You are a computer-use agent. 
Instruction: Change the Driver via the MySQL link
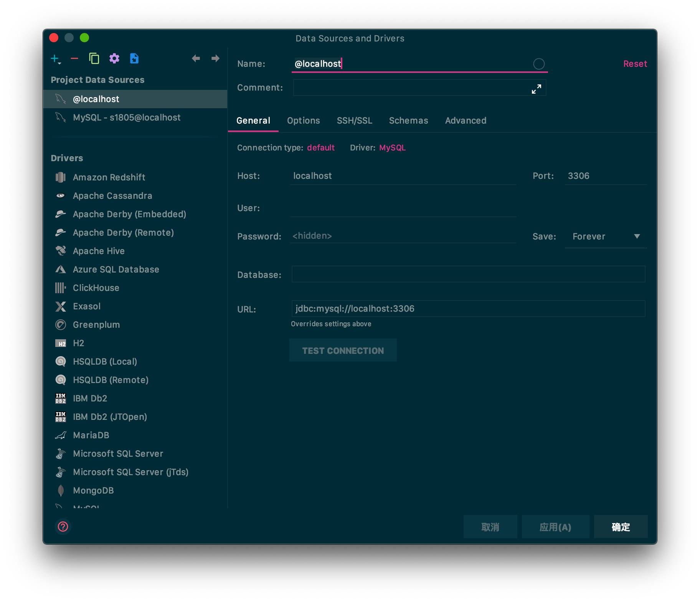pyautogui.click(x=392, y=148)
